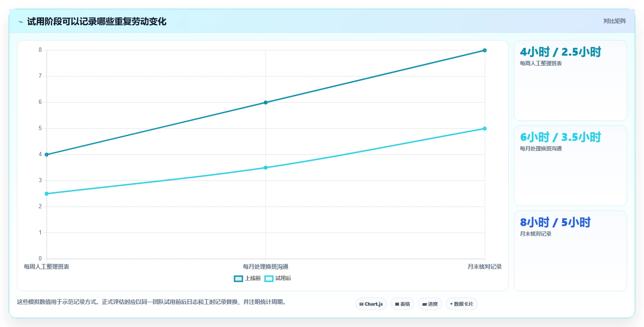This screenshot has width=644, height=327.
Task: Click the 进度 tag
Action: tap(429, 304)
